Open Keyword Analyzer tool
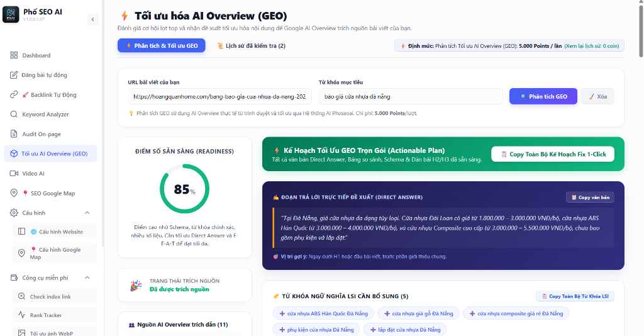The width and height of the screenshot is (644, 336). pyautogui.click(x=50, y=114)
